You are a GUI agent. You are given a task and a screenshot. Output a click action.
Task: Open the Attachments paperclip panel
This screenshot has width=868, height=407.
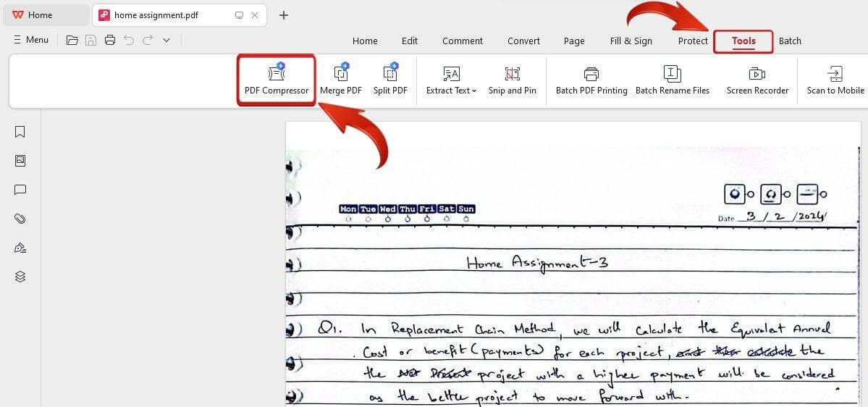(x=20, y=219)
